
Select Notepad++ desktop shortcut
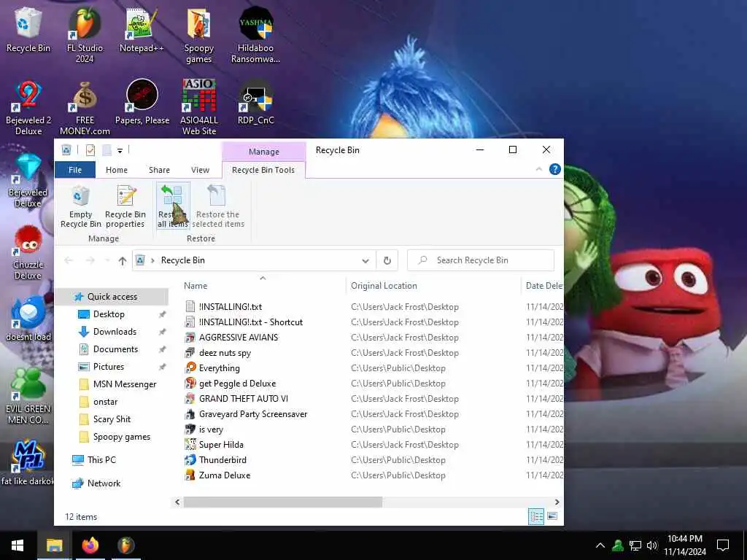pyautogui.click(x=142, y=30)
